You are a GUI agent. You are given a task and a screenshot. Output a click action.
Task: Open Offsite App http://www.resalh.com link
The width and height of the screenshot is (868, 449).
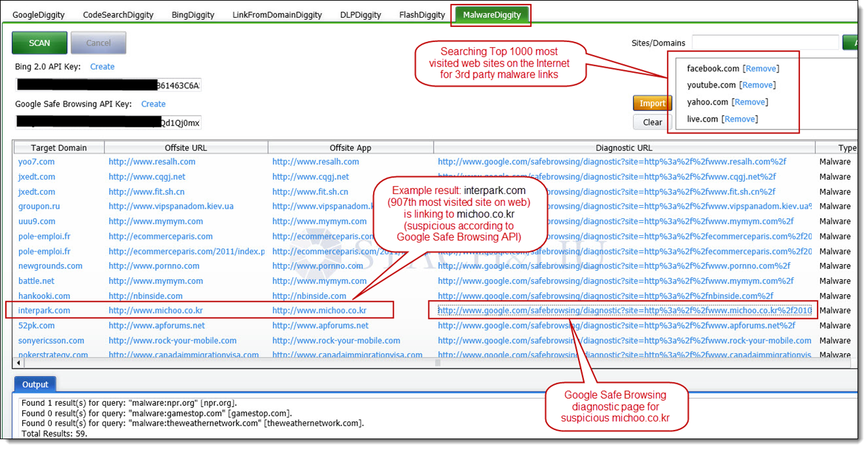(315, 162)
